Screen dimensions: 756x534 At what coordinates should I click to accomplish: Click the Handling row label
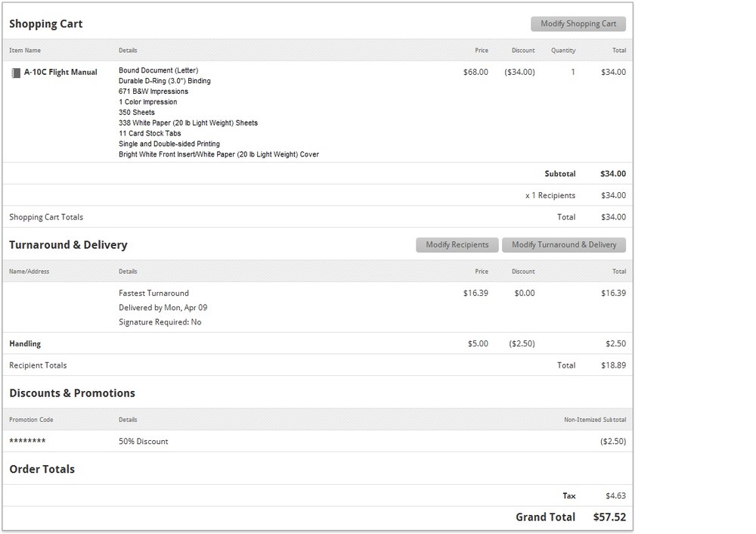point(25,344)
